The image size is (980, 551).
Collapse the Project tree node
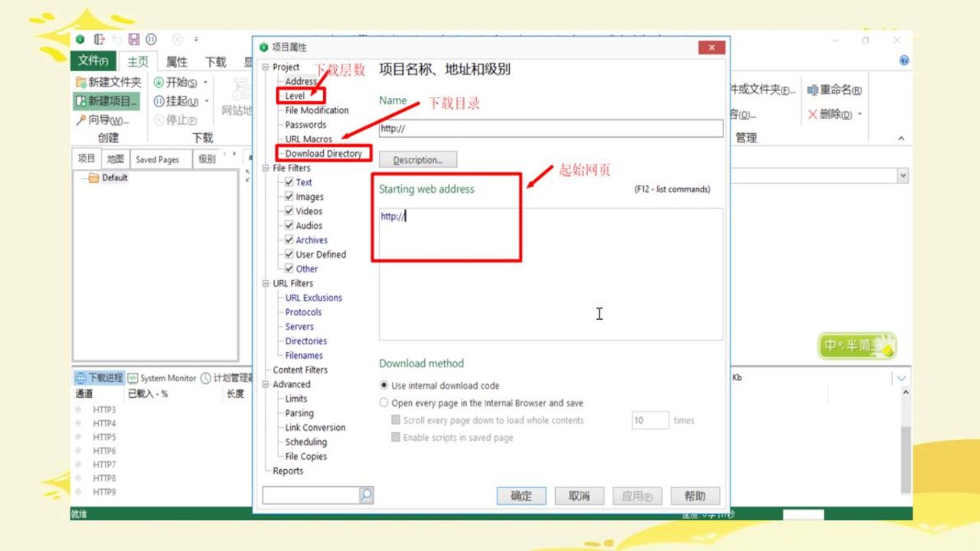tap(266, 67)
